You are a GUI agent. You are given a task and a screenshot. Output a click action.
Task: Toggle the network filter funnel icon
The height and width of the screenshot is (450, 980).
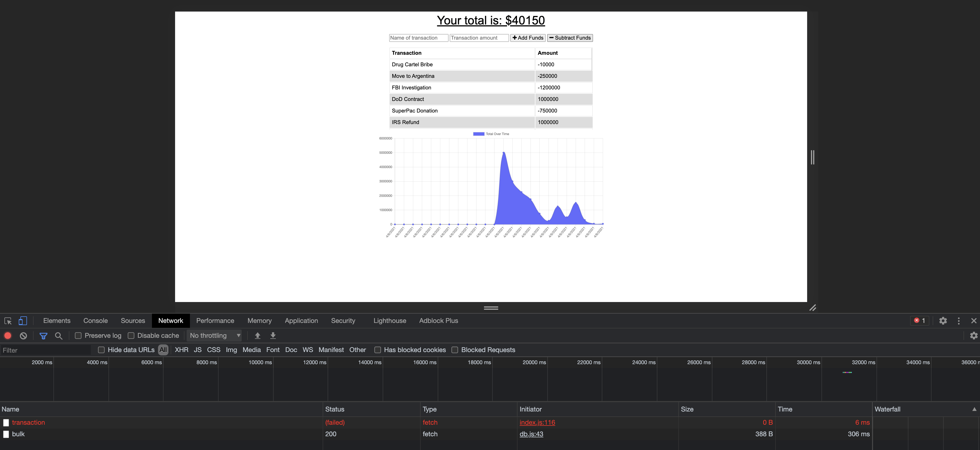[x=43, y=336]
